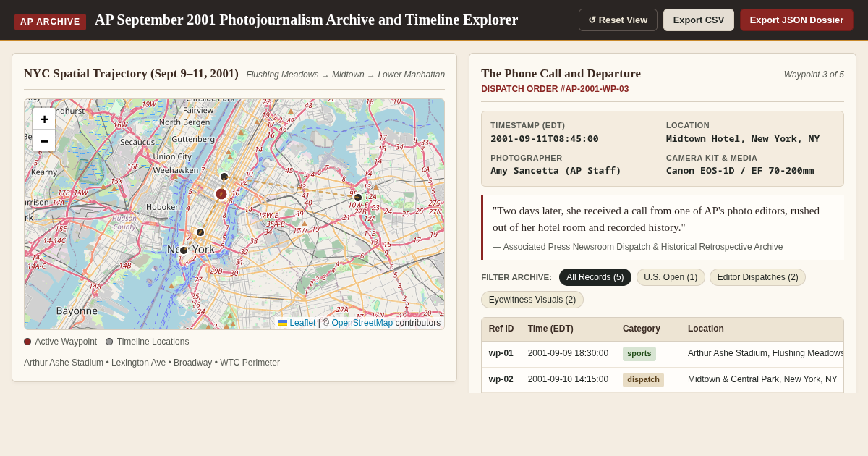This screenshot has height=456, width=868.
Task: Filter archive by U.S. Open (1)
Action: point(671,277)
